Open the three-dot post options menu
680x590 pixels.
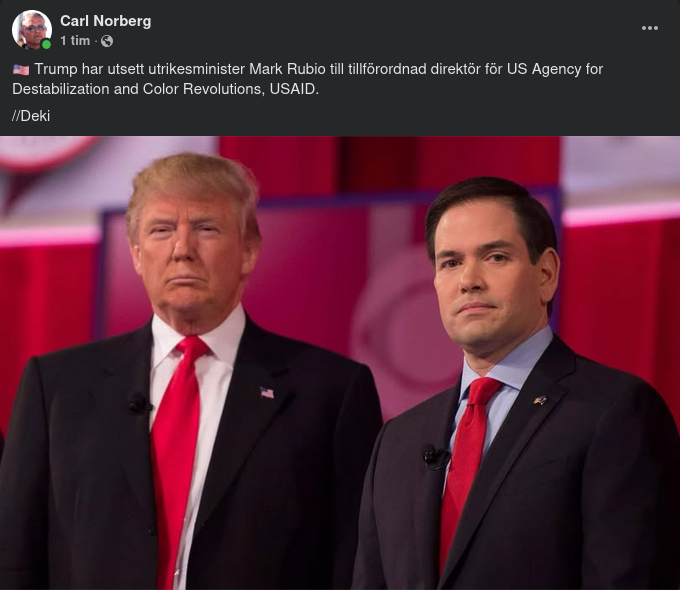click(650, 28)
